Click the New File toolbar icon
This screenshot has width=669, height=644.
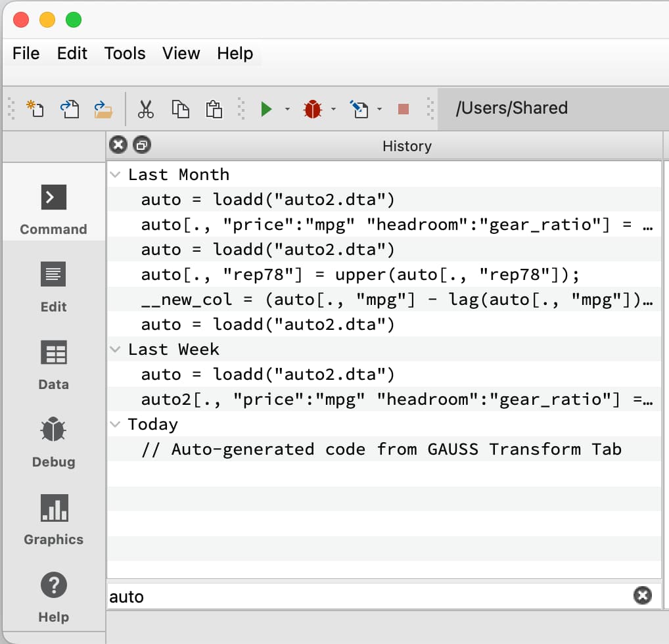coord(35,108)
